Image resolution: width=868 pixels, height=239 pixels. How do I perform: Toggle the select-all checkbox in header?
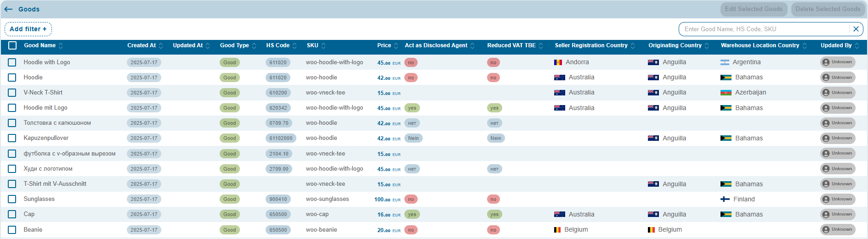click(x=12, y=45)
